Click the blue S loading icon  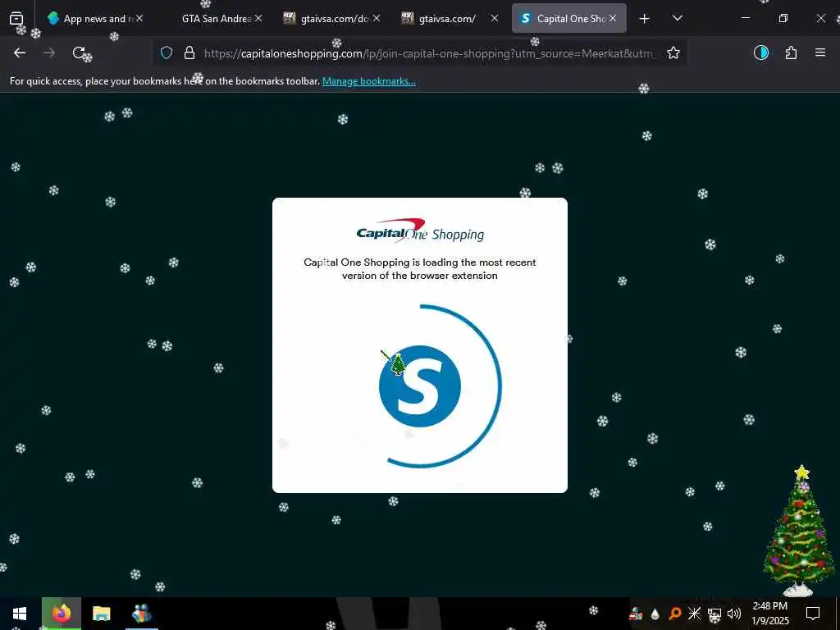coord(420,386)
